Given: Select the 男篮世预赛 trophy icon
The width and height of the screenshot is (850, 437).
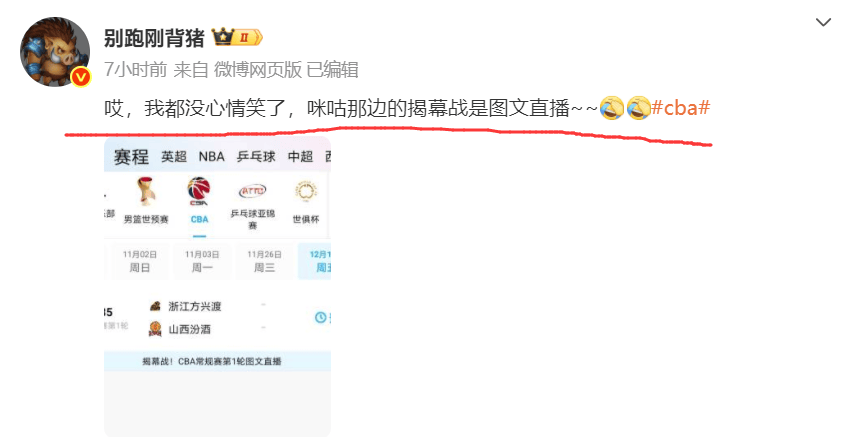Looking at the screenshot, I should 146,191.
